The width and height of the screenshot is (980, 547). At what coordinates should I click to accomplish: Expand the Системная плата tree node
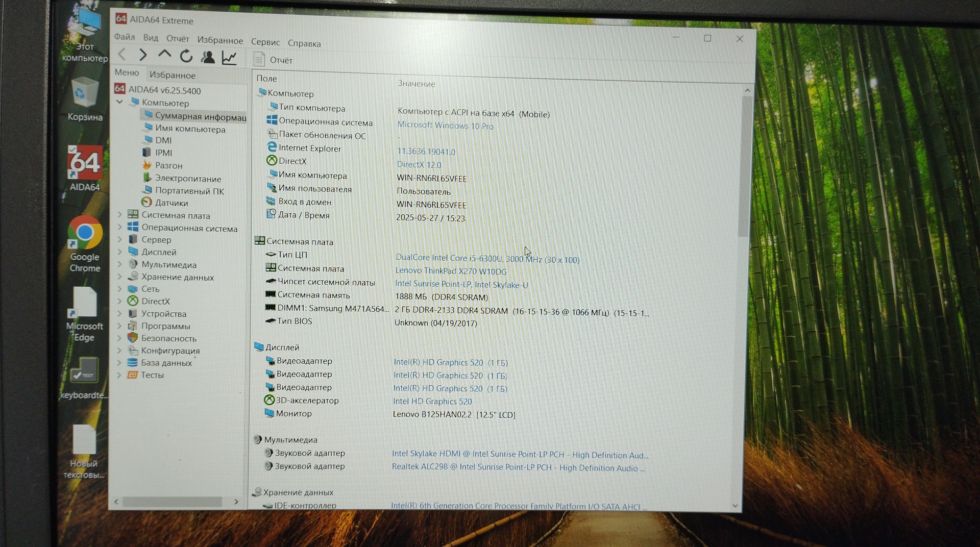119,215
